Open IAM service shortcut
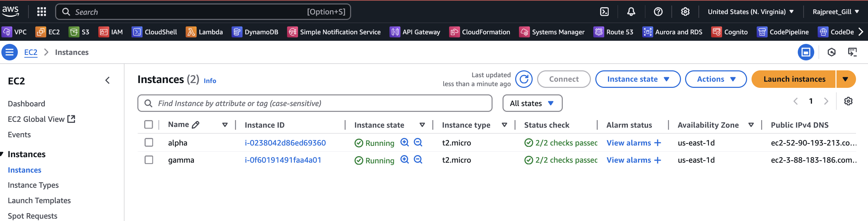Screen dimensions: 868x221 click(111, 32)
